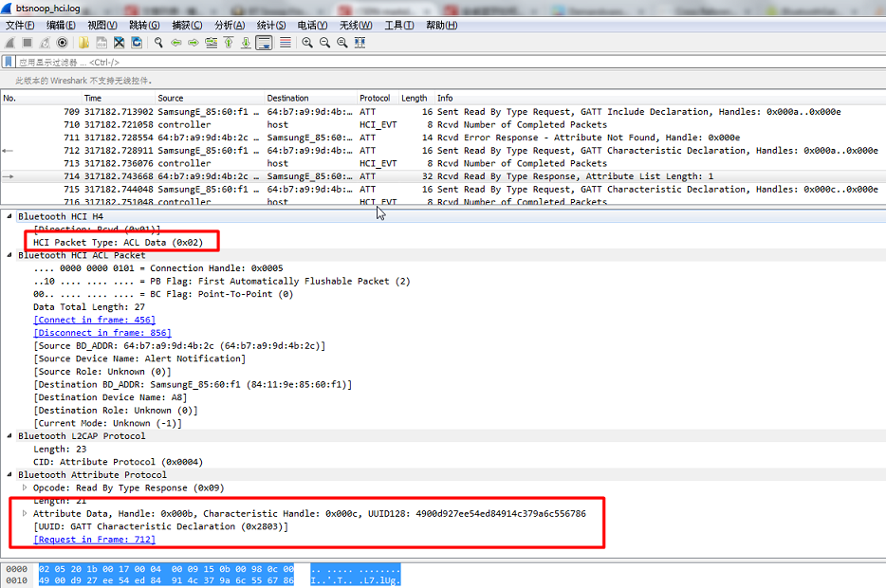This screenshot has width=886, height=588.
Task: Click the capture options gear icon
Action: 63,43
